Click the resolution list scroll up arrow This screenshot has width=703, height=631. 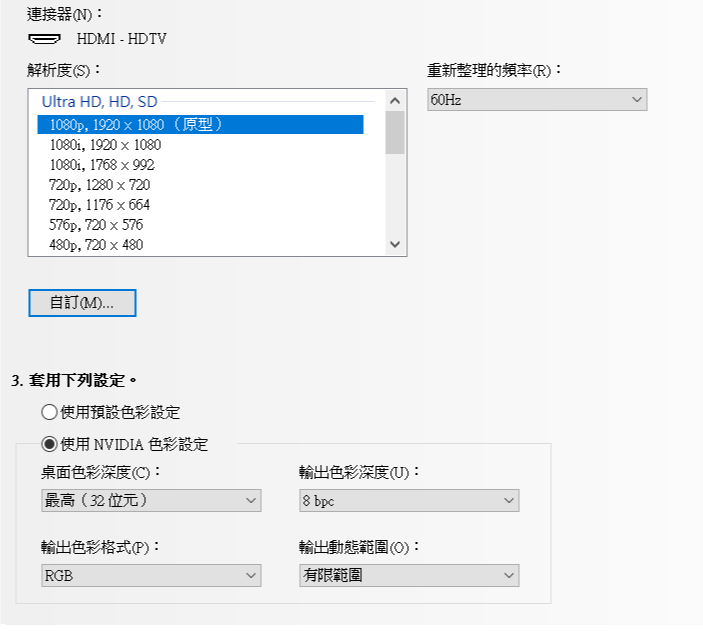pyautogui.click(x=395, y=101)
